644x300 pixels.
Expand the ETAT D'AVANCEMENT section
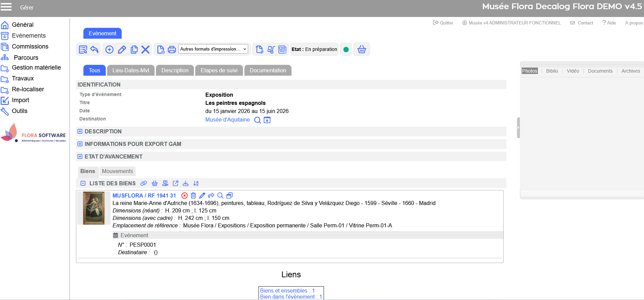tap(80, 156)
